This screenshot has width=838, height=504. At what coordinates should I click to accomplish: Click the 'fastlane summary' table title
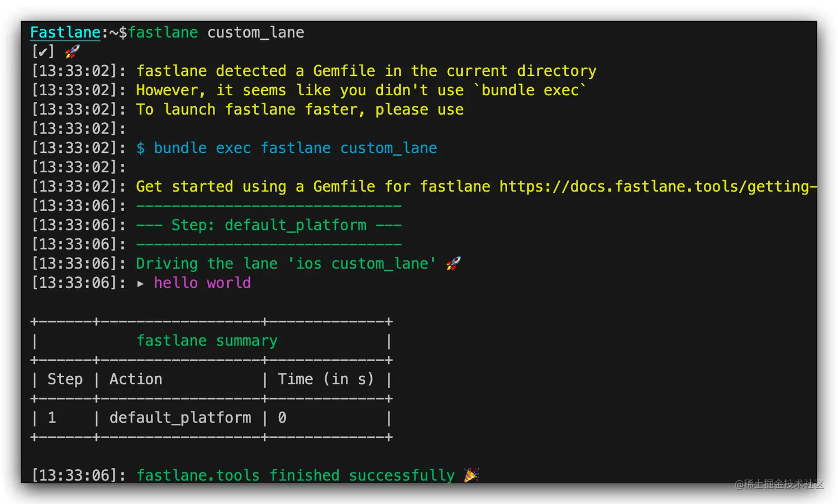point(207,341)
